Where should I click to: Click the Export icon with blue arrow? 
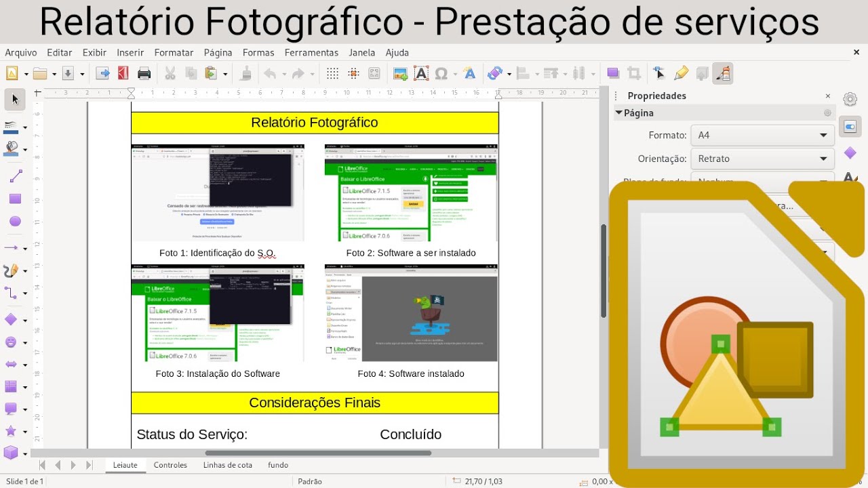coord(102,73)
